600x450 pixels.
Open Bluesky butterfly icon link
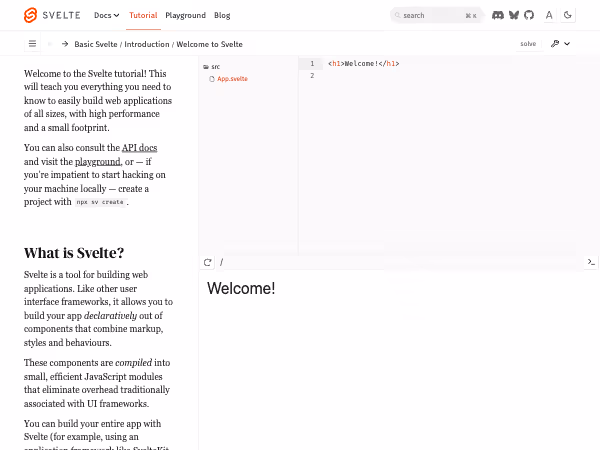(514, 15)
